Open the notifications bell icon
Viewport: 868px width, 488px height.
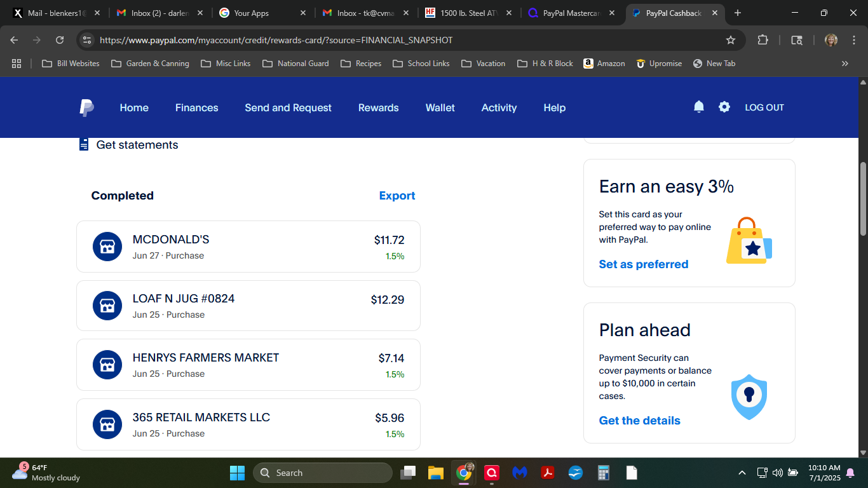[x=699, y=107]
